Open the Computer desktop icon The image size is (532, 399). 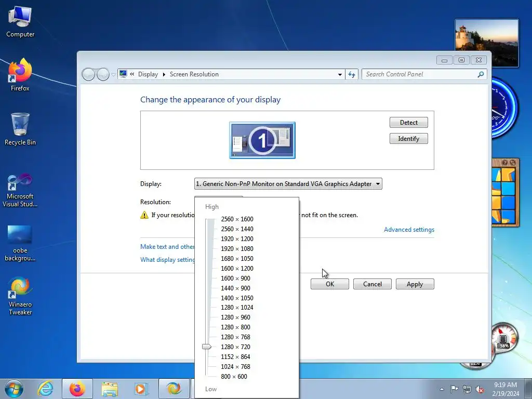coord(20,22)
